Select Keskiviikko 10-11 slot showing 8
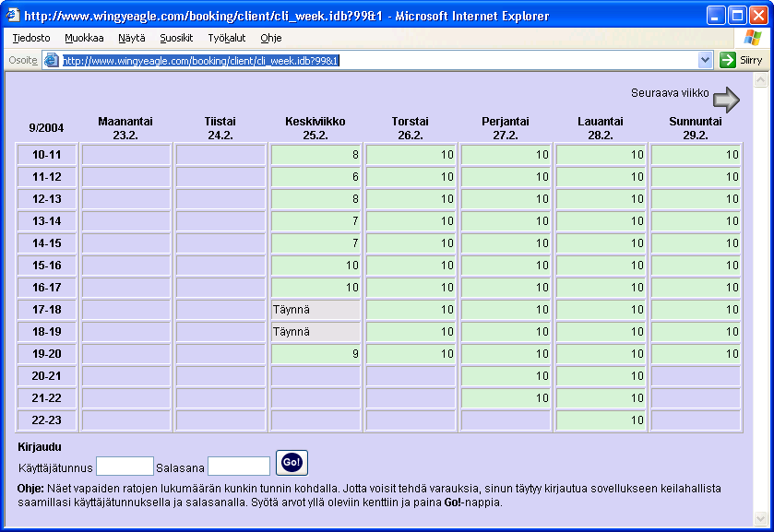774x532 pixels. [316, 155]
